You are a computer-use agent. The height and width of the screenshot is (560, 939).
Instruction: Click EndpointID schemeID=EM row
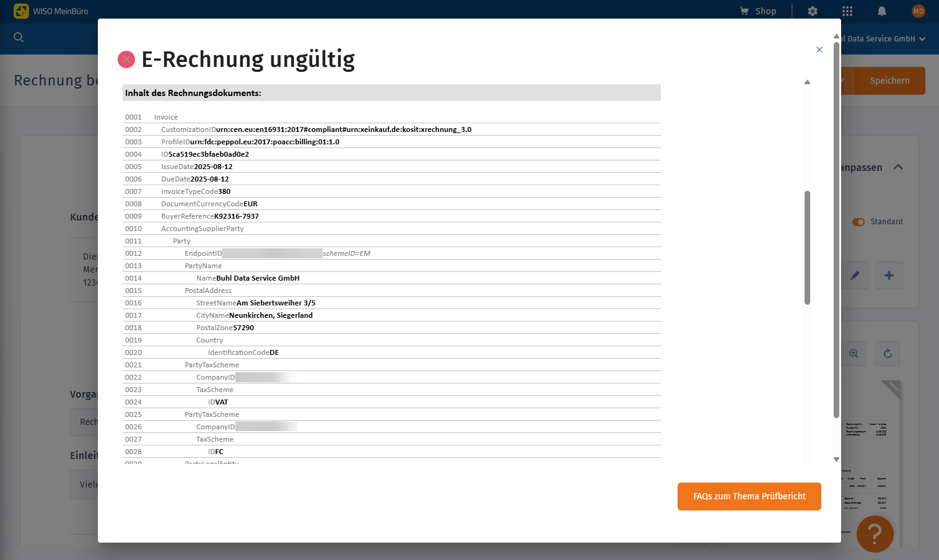tap(391, 253)
